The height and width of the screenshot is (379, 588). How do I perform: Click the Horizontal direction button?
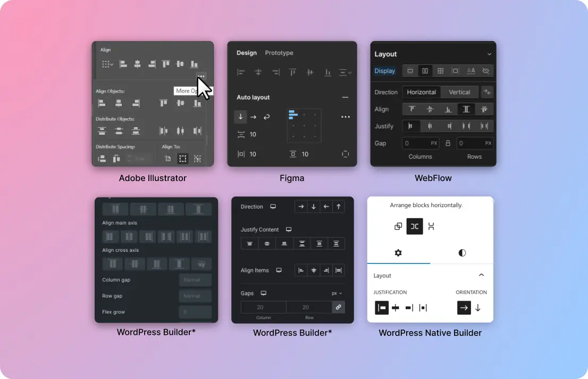(x=422, y=92)
